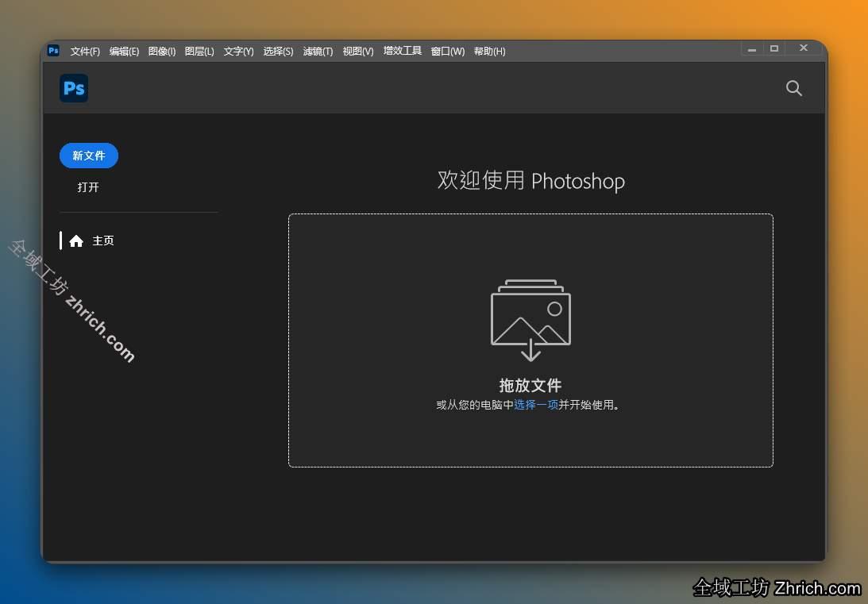Screen dimensions: 868x604
Task: Open the 编辑(E) menu
Action: point(124,51)
